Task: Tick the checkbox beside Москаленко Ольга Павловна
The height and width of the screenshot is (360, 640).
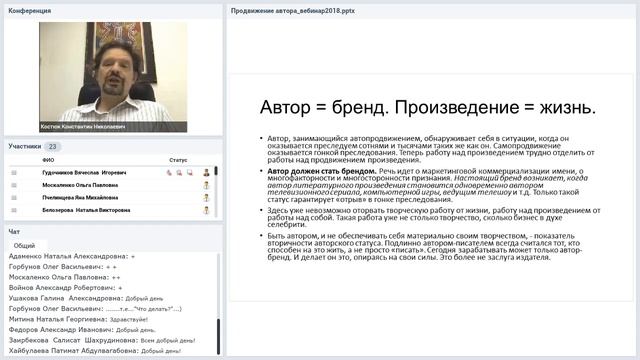Action: coord(14,185)
